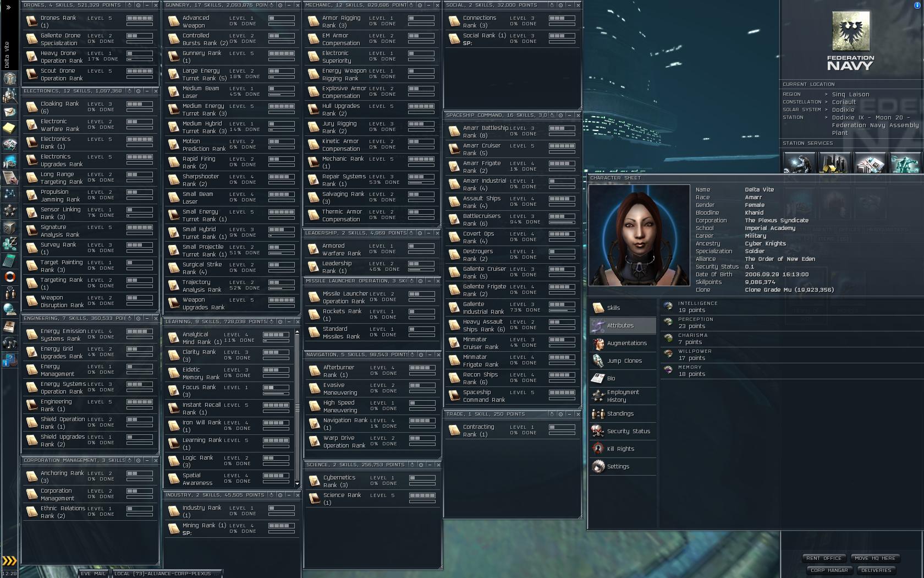
Task: Collapse the Industry skill window
Action: point(289,495)
